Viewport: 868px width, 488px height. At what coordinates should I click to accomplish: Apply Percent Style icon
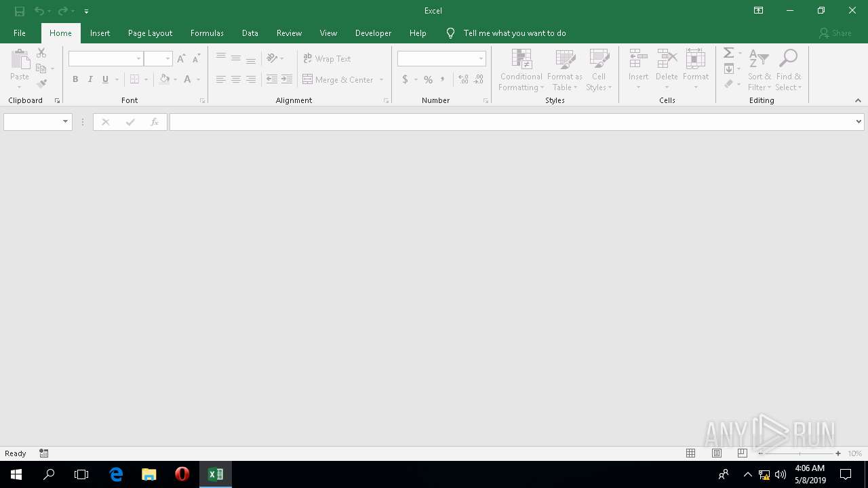point(428,79)
